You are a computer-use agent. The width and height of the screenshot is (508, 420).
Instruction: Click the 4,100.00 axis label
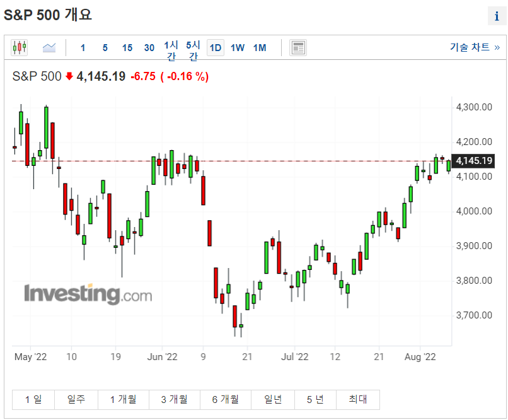[x=474, y=177]
